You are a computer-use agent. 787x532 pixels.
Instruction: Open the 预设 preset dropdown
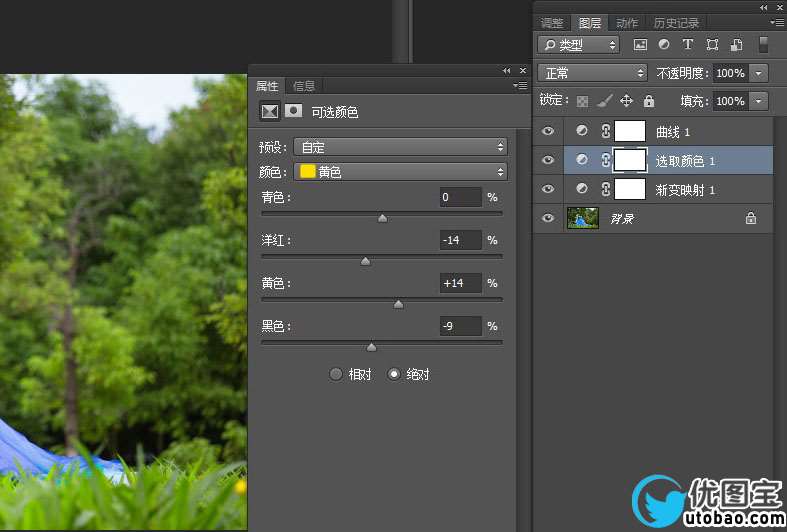click(400, 147)
